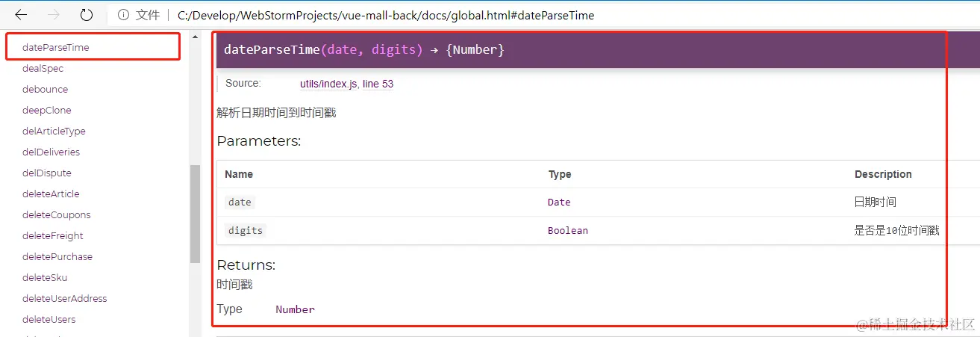Focus the address bar showing global.html#dateParseTime
This screenshot has height=337, width=980.
pos(386,15)
